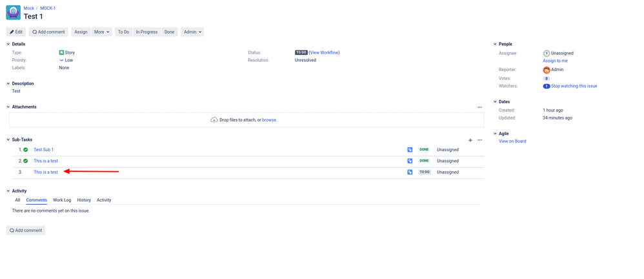Click the Done transition button
Viewport: 644px width, 279px height.
click(x=169, y=32)
